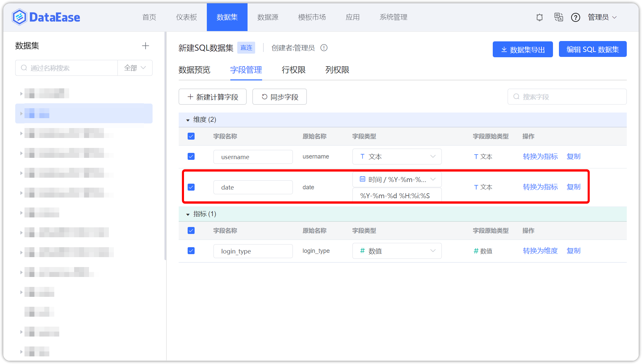
Task: Open the 全部 filter dropdown in sidebar
Action: 135,68
